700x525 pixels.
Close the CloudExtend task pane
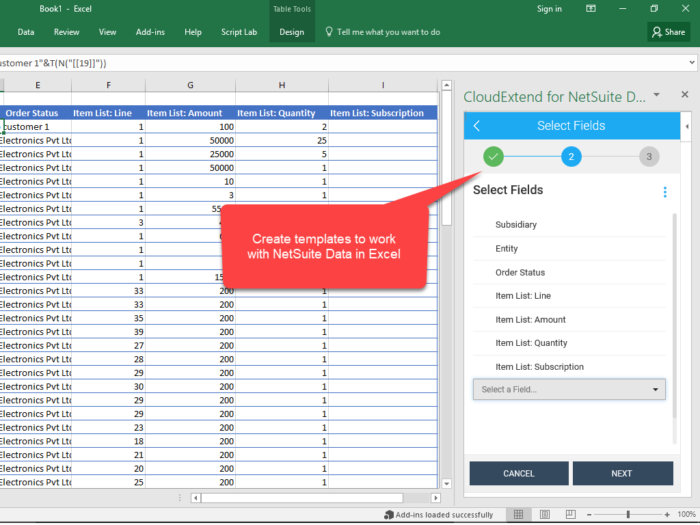point(685,95)
